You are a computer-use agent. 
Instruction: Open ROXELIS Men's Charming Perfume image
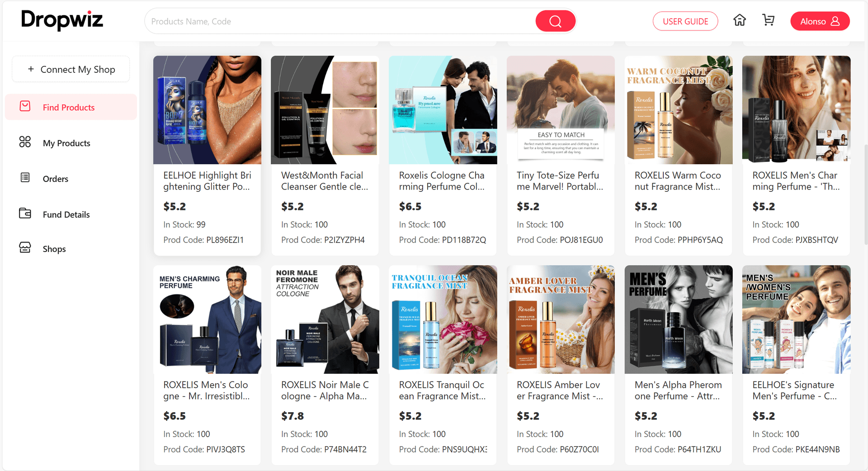pos(797,110)
